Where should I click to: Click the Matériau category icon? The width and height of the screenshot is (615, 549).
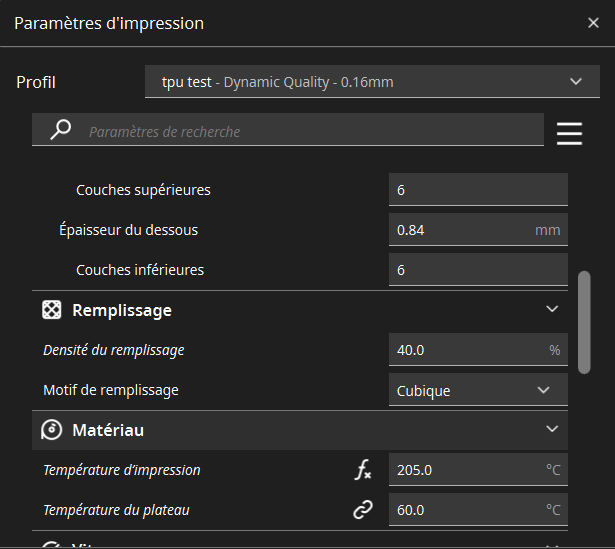click(x=52, y=430)
